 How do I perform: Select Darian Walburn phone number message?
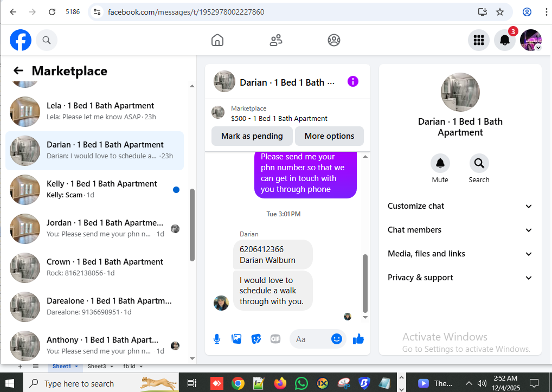(x=273, y=255)
